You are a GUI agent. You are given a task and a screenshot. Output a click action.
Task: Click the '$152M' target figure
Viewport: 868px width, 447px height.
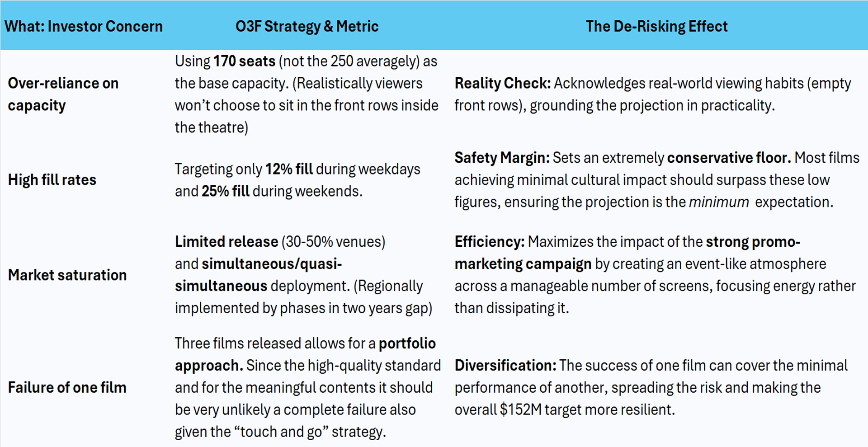(x=520, y=409)
